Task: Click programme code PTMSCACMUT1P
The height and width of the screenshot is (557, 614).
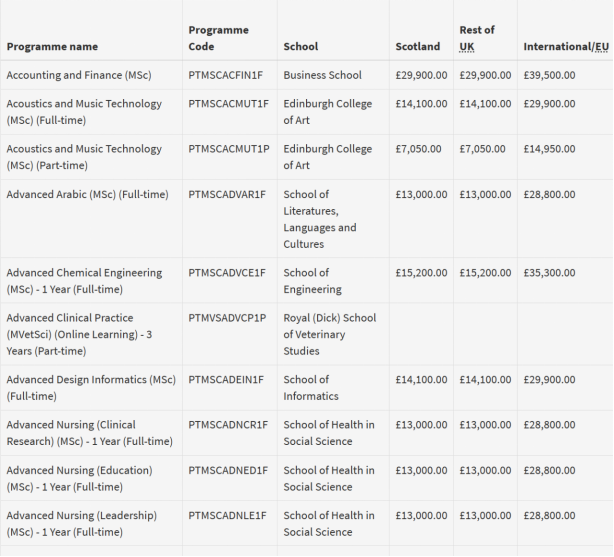Action: tap(228, 149)
